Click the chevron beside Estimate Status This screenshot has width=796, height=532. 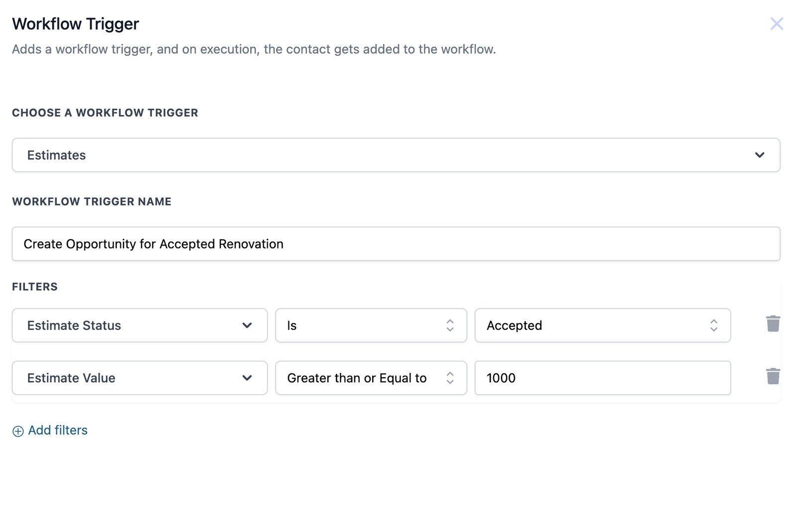(x=247, y=326)
